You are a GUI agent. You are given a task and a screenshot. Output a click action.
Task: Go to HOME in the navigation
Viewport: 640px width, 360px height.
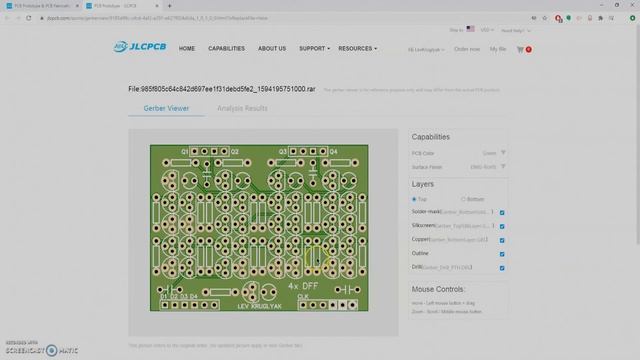[x=187, y=48]
